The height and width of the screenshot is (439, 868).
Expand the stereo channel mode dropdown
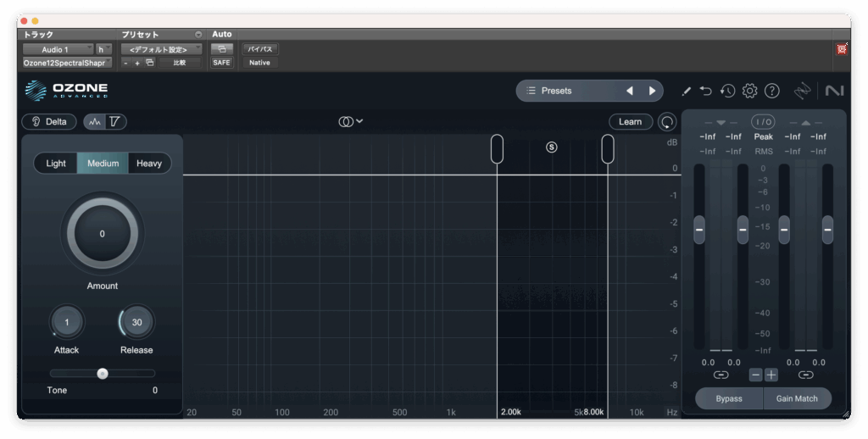(351, 122)
